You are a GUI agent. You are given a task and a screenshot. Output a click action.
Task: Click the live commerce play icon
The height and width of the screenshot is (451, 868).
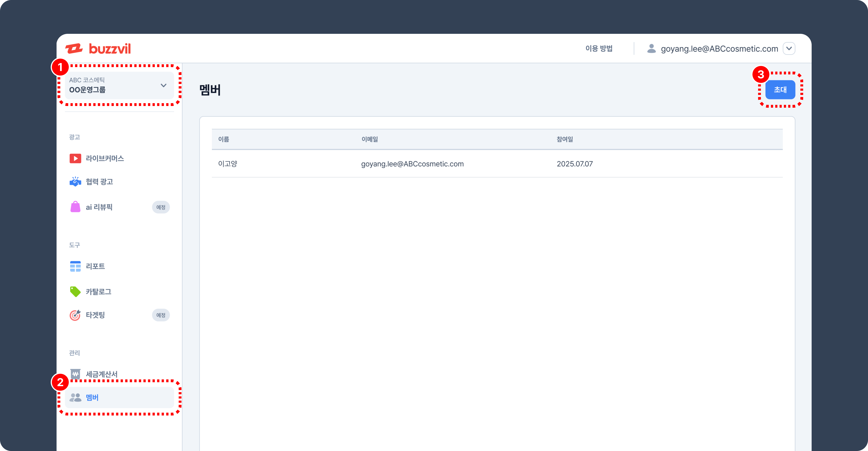[x=75, y=158]
